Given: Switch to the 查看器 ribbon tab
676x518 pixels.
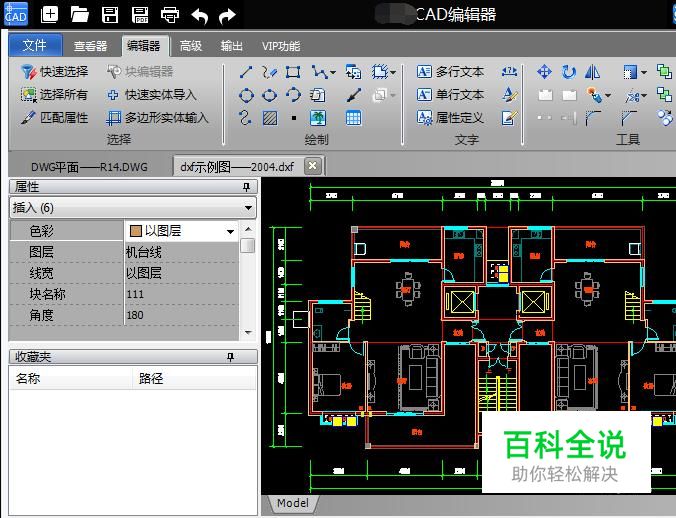Looking at the screenshot, I should click(x=90, y=46).
